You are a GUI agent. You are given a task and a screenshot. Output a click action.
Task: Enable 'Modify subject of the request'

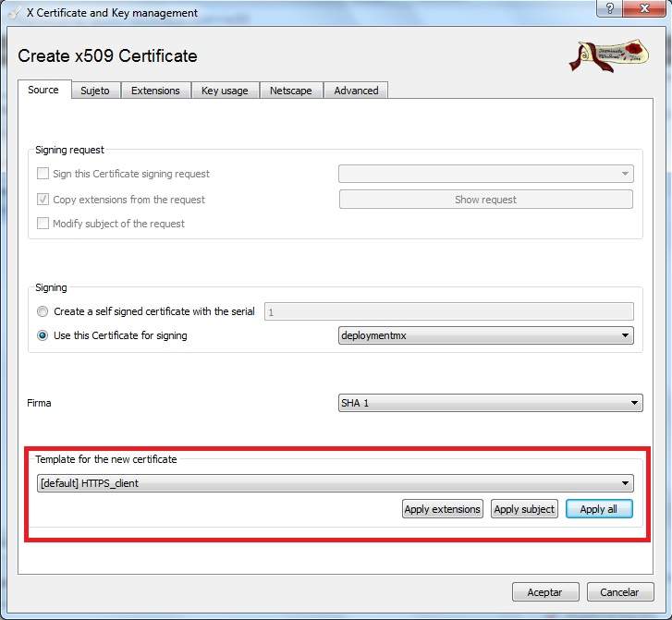[43, 224]
